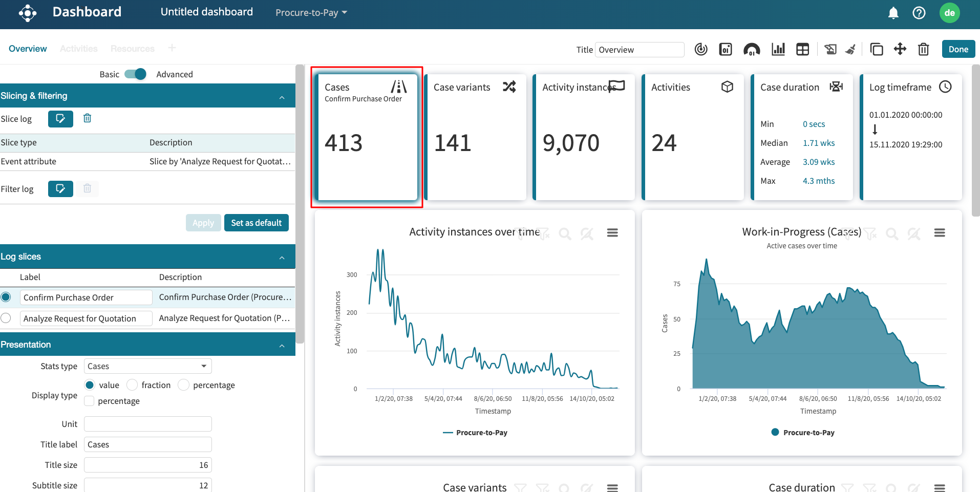Open the Activity instances chart hamburger menu
The image size is (980, 492).
click(x=612, y=233)
